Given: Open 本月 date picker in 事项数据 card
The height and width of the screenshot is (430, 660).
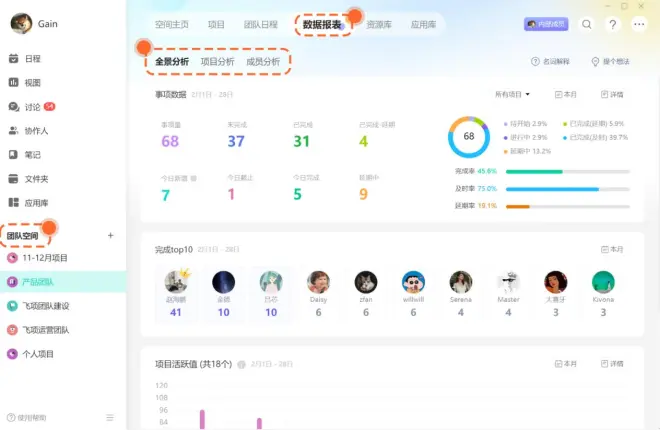Looking at the screenshot, I should pos(566,94).
